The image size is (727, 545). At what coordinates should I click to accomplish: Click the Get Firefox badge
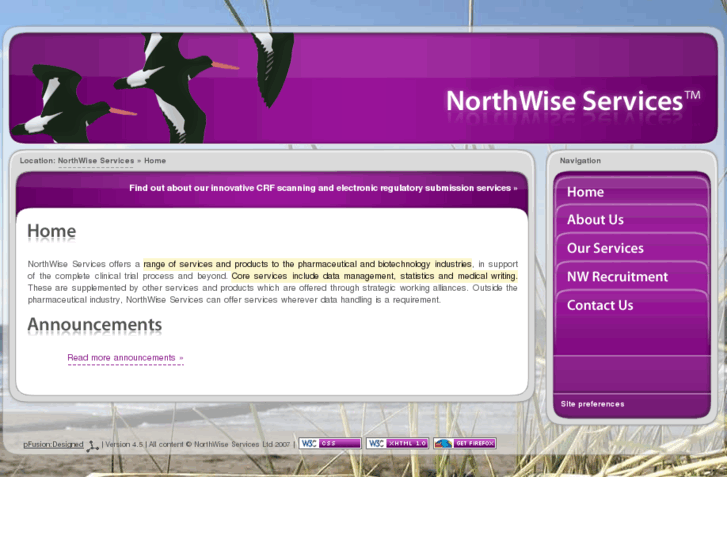click(465, 443)
